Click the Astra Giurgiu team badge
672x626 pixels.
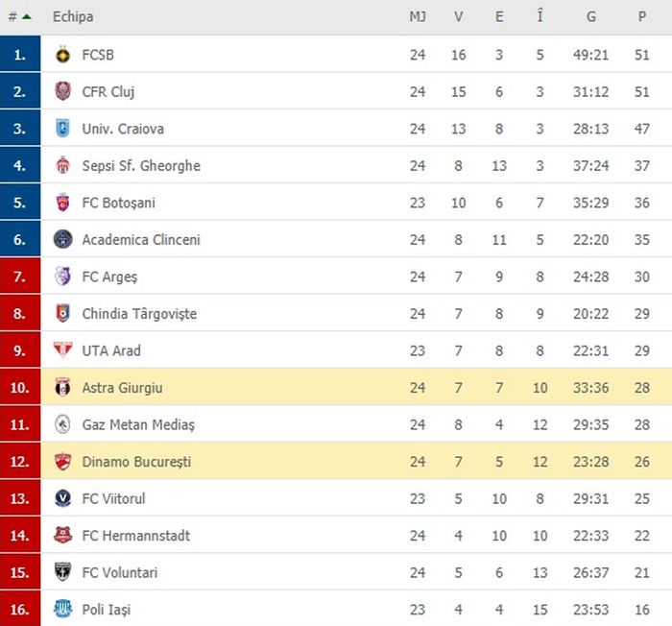[62, 388]
